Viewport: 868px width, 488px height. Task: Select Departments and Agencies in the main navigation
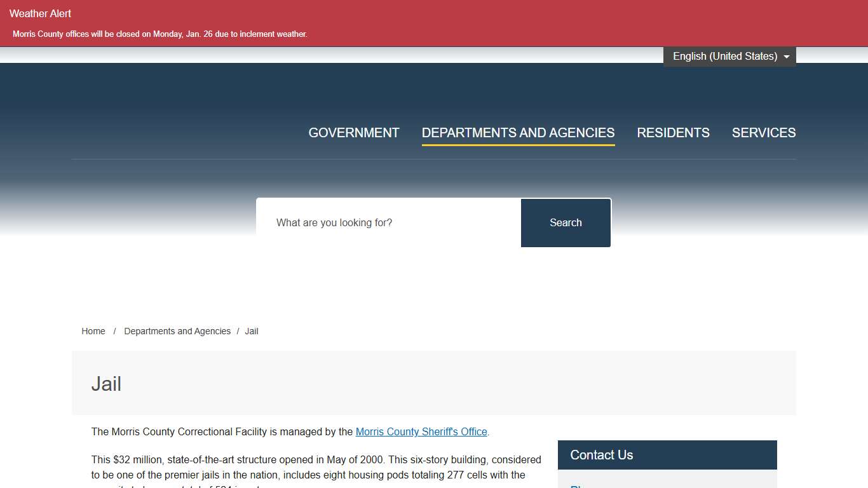(518, 133)
